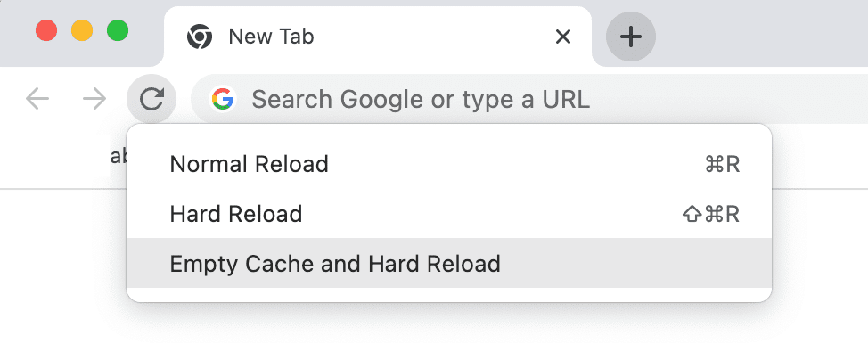This screenshot has height=360, width=868.
Task: Click the ⇧⌘R shortcut label beside Hard Reload
Action: 711,214
